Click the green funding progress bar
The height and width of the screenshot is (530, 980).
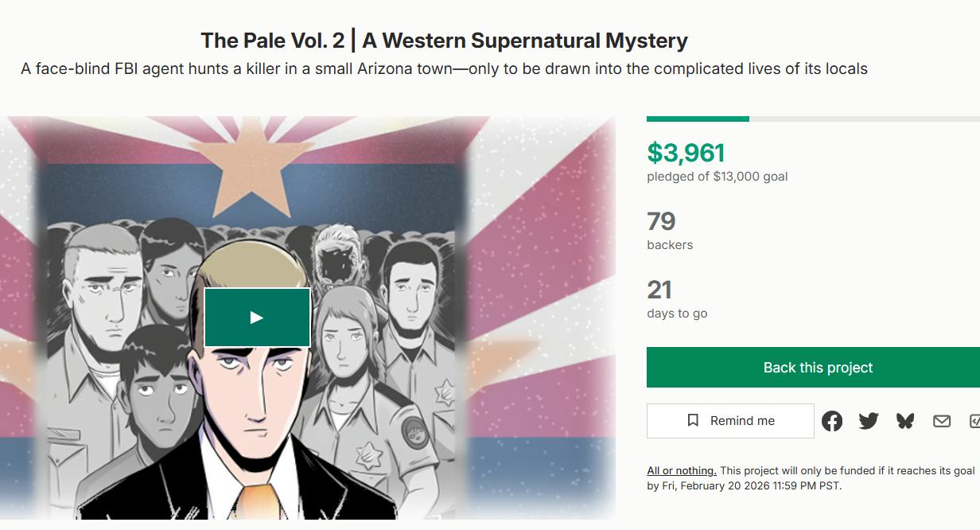pyautogui.click(x=698, y=119)
